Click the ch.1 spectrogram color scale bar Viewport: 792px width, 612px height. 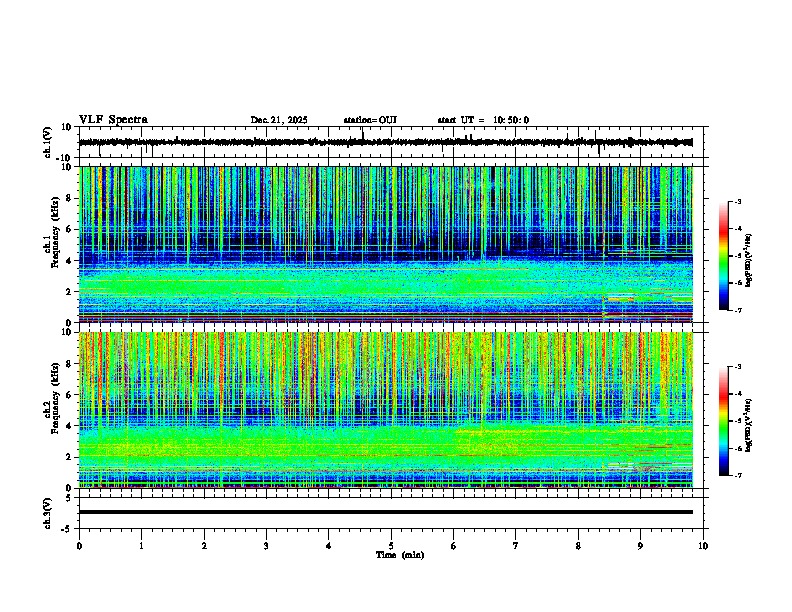(x=723, y=256)
